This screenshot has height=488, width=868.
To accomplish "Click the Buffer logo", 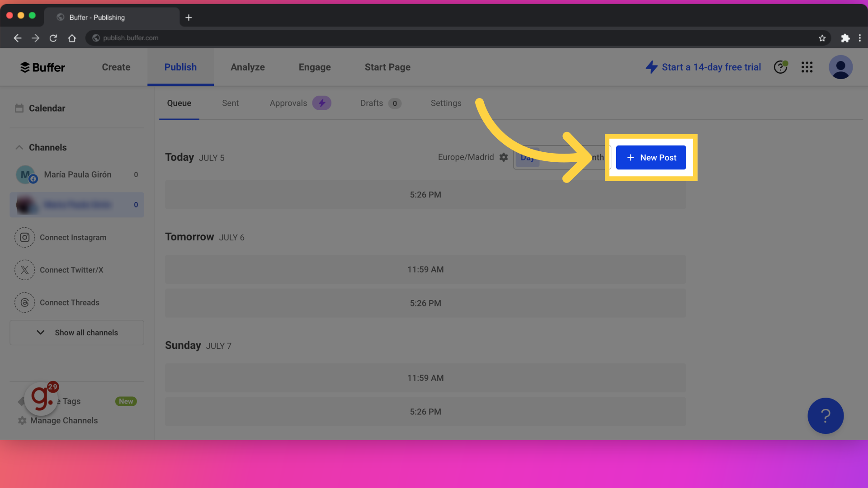I will [42, 67].
